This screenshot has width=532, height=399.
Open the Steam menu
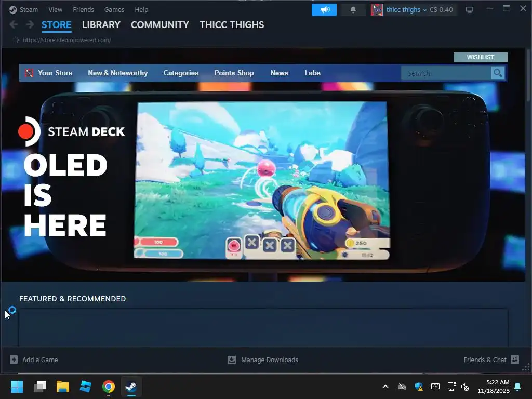[x=29, y=9]
